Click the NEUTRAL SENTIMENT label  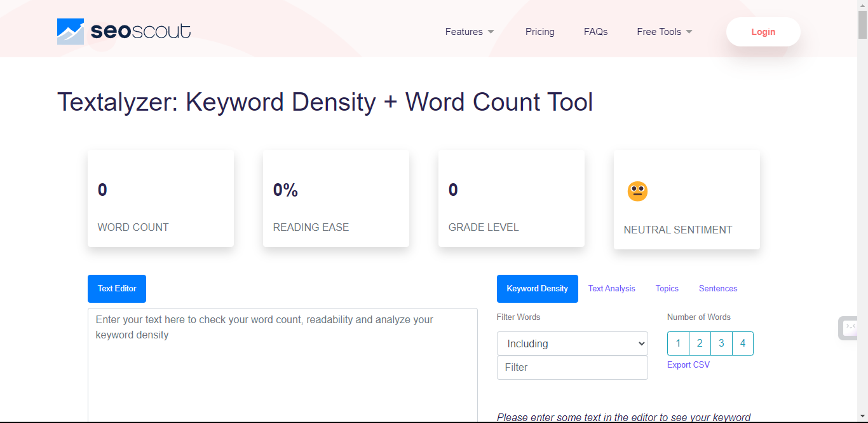678,230
